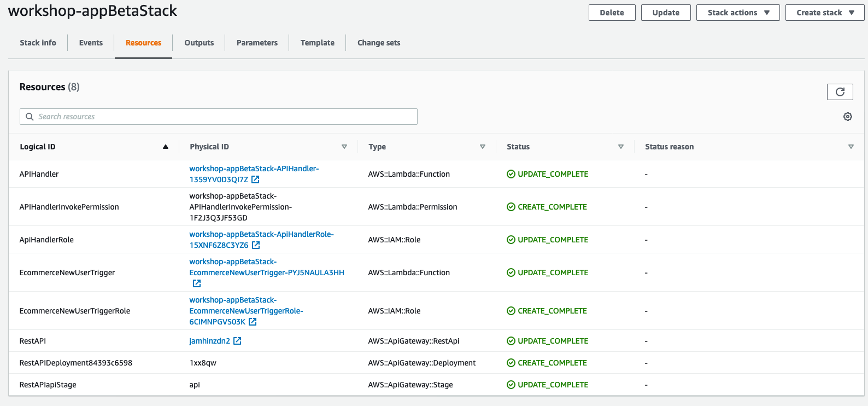Open external link icon for ApiHandlerRole
Screen dimensions: 868x406
coord(256,245)
